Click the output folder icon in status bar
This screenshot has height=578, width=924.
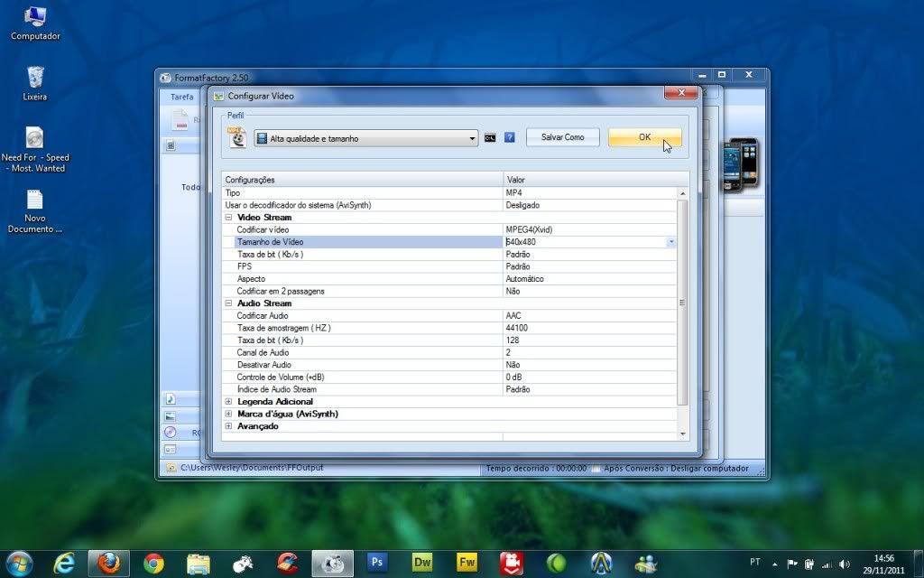click(x=170, y=468)
